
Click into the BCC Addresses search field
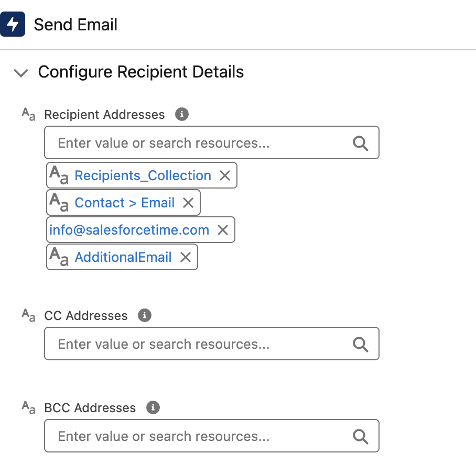click(x=212, y=436)
